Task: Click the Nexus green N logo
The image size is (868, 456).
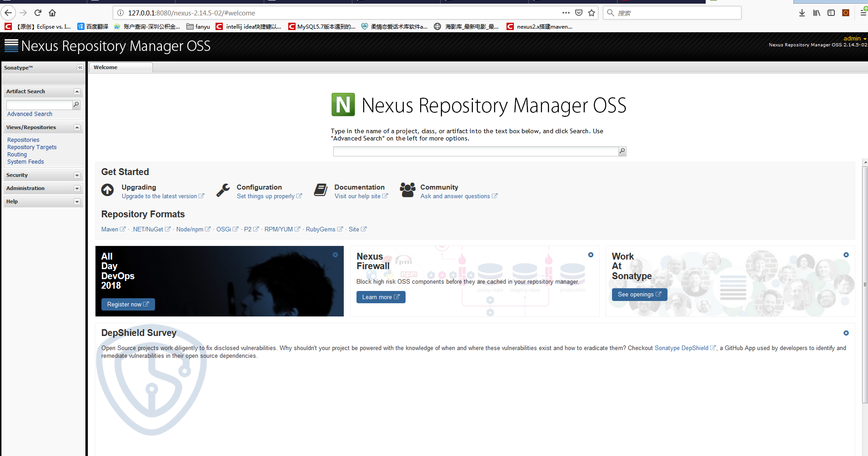Action: coord(343,105)
